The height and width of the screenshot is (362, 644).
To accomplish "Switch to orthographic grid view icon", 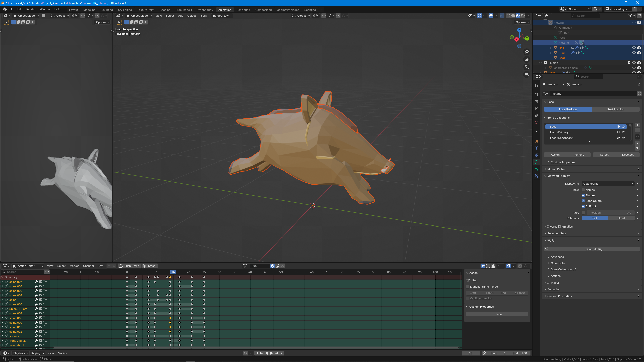I will (x=527, y=74).
